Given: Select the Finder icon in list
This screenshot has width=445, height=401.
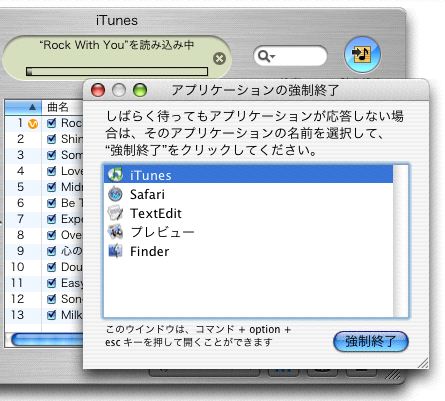Looking at the screenshot, I should (115, 251).
